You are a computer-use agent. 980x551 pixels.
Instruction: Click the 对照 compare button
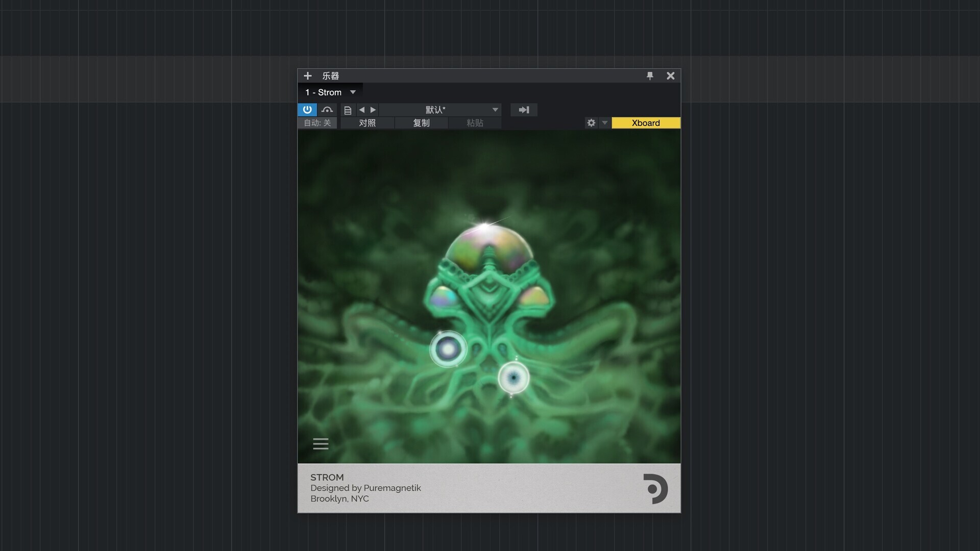tap(367, 123)
